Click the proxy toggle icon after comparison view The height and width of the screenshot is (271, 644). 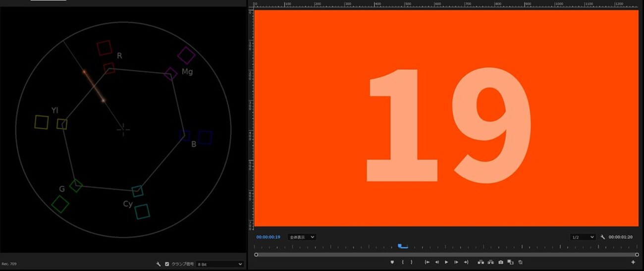click(x=520, y=262)
